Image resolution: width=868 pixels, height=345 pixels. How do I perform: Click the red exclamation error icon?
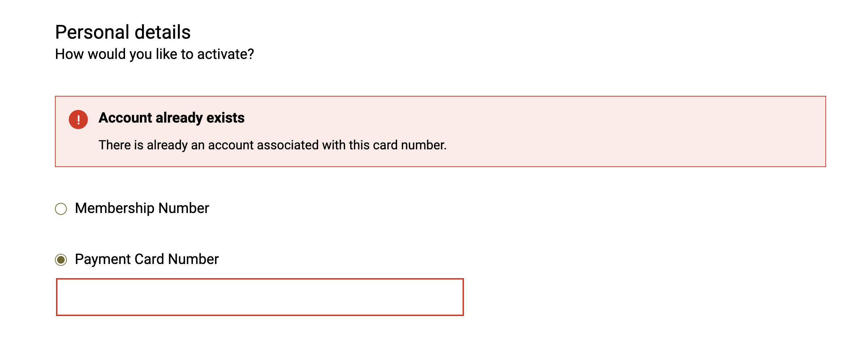78,119
